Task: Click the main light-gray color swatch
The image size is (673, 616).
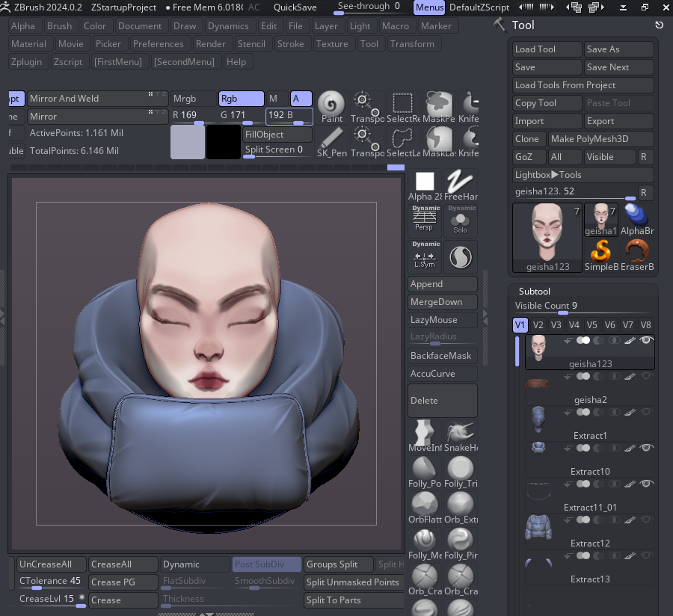Action: pyautogui.click(x=186, y=142)
